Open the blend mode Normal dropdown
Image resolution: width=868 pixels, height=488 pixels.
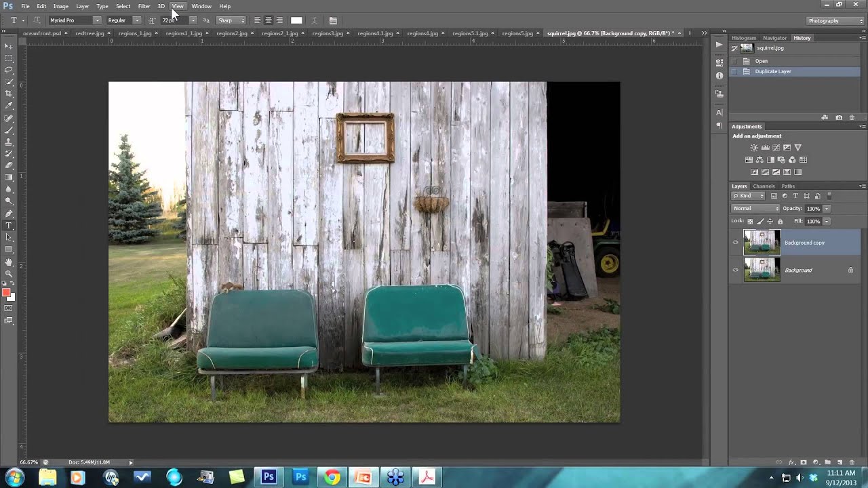(x=755, y=209)
